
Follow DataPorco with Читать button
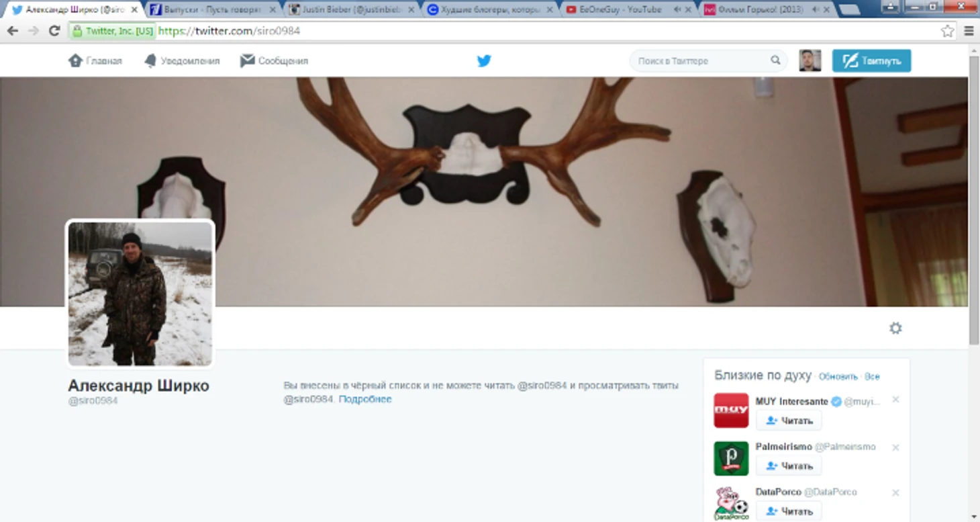pyautogui.click(x=789, y=511)
